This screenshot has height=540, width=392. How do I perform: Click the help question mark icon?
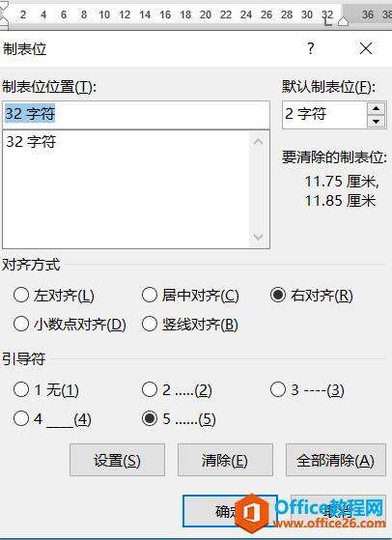tap(311, 48)
